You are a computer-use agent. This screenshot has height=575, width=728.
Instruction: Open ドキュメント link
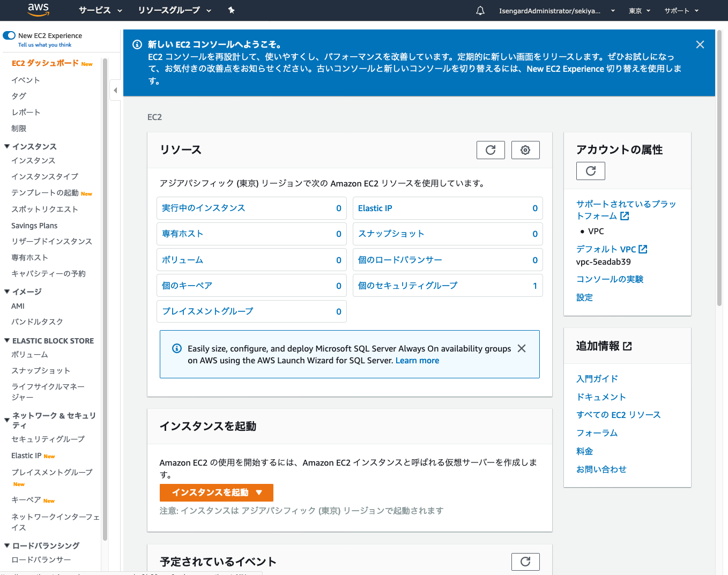601,397
